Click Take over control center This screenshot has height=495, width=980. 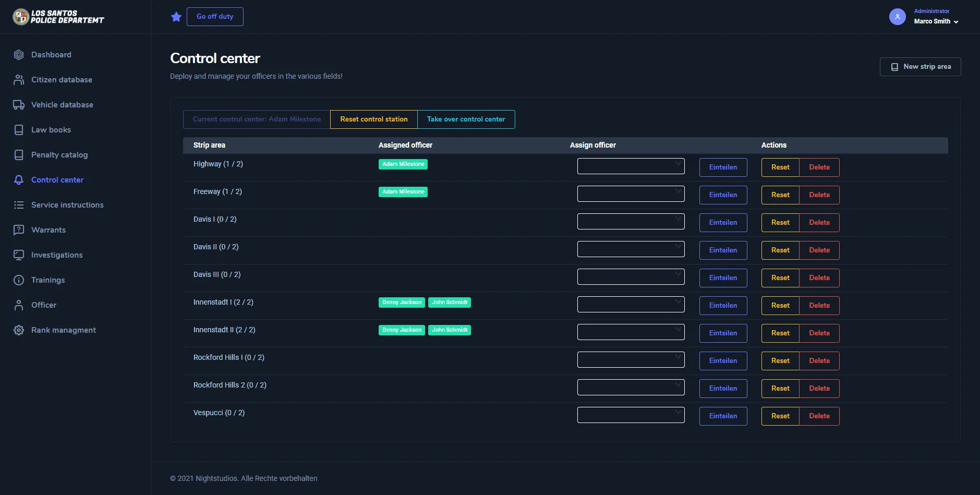466,119
